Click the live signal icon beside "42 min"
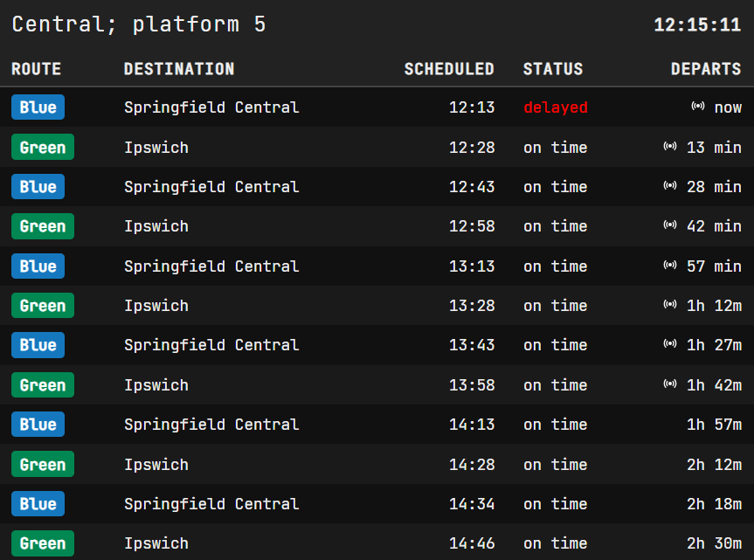754x560 pixels. pyautogui.click(x=670, y=226)
